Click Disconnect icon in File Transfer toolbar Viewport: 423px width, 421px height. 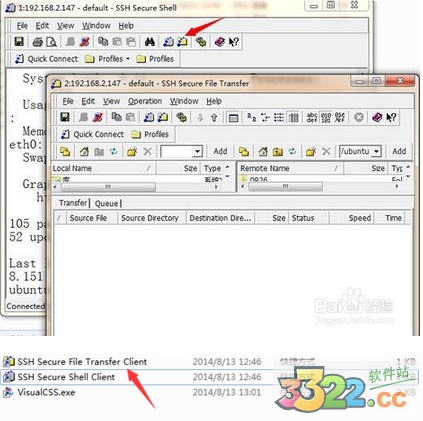(98, 117)
